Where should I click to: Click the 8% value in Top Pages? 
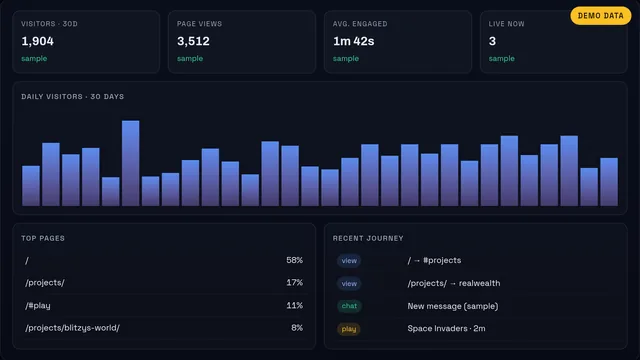click(297, 328)
